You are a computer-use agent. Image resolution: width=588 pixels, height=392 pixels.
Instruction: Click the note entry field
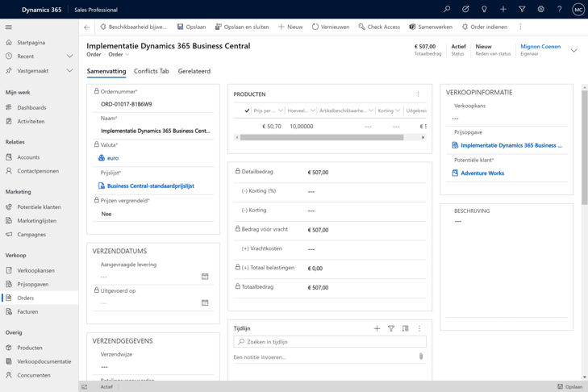point(324,357)
